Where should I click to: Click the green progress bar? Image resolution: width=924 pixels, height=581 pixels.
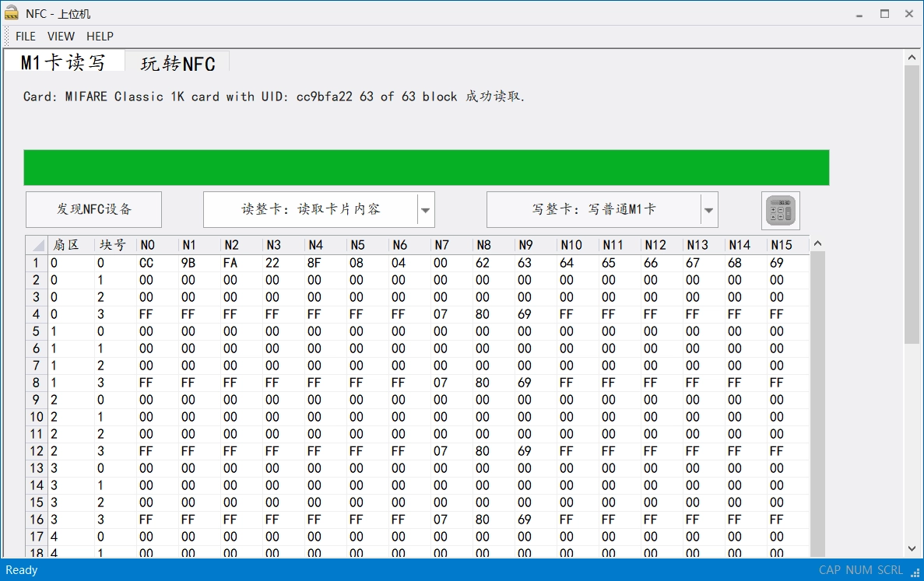pyautogui.click(x=426, y=168)
